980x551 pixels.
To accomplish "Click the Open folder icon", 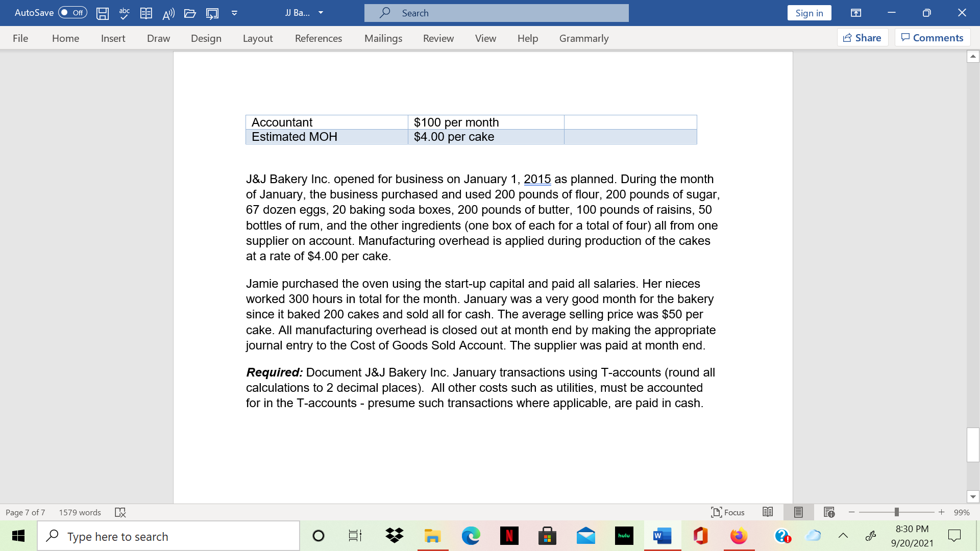I will 190,13.
